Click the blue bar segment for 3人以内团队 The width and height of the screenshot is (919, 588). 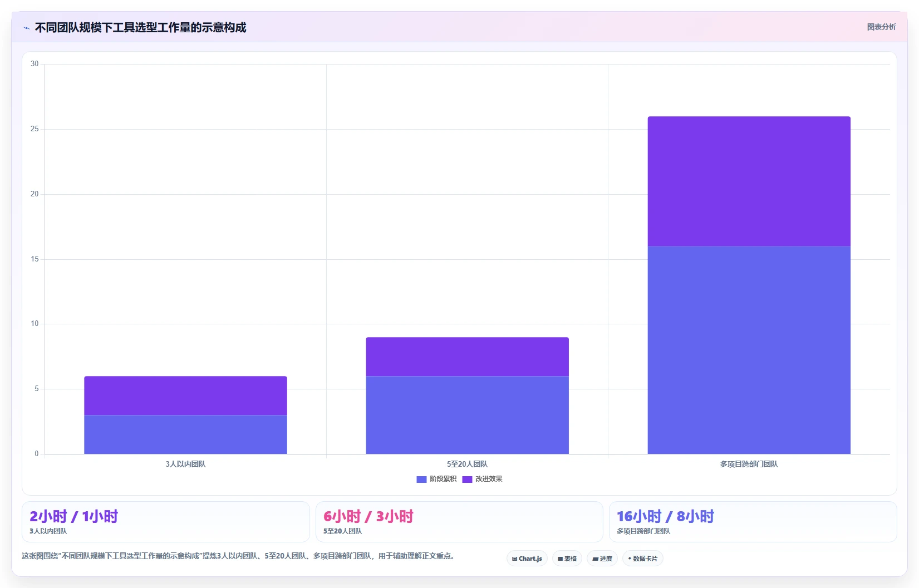point(185,434)
